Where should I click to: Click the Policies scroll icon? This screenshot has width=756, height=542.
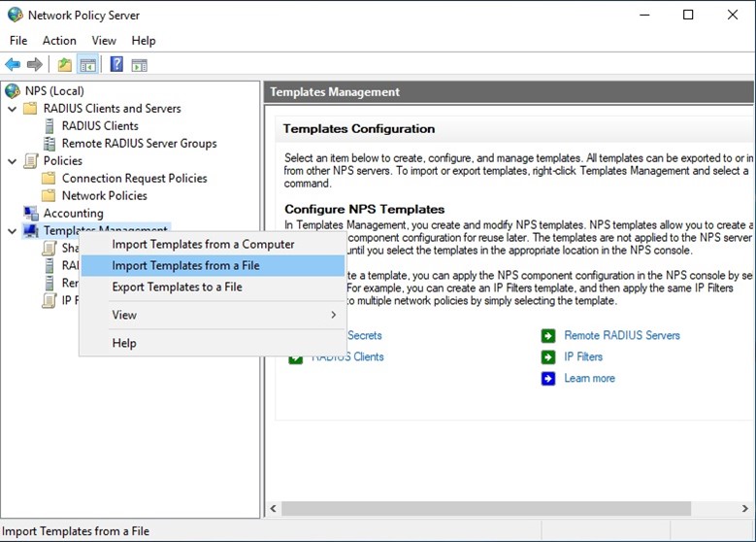[31, 160]
